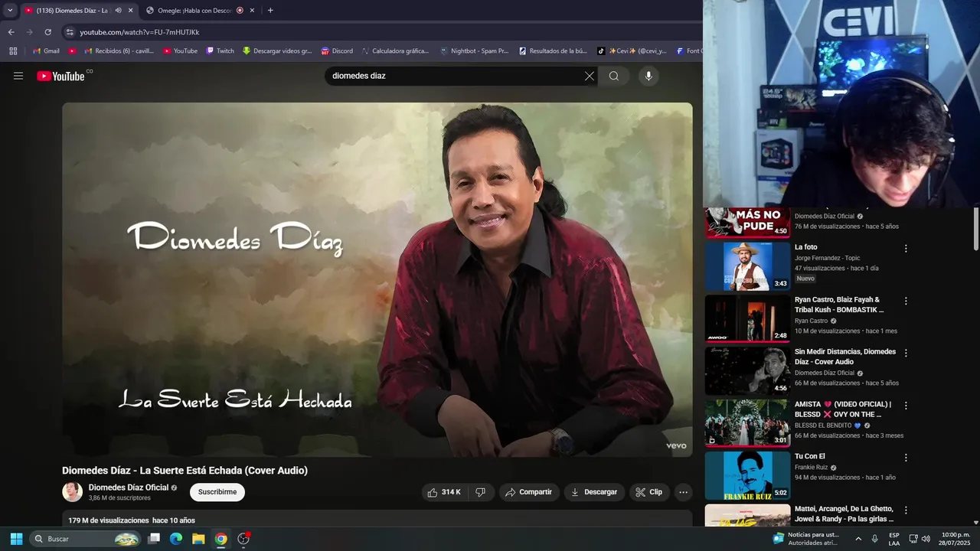The image size is (980, 551).
Task: Play La foto video thumbnail
Action: (x=747, y=266)
